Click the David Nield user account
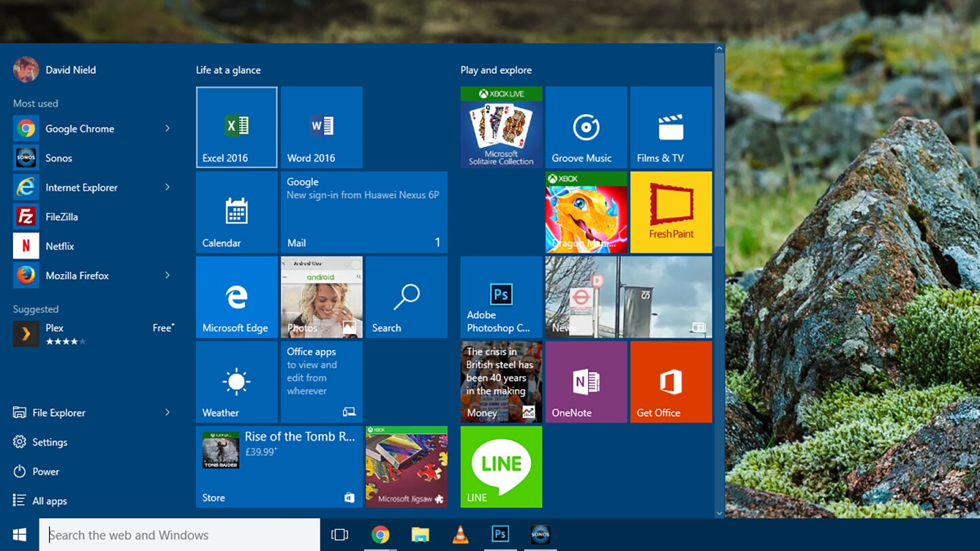The image size is (980, 551). click(x=54, y=69)
